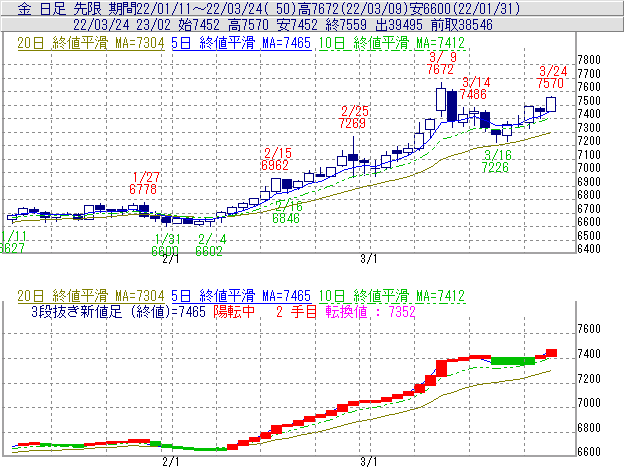The image size is (624, 475).
Task: Click the green 2/4 6602 low annotation
Action: (x=210, y=245)
